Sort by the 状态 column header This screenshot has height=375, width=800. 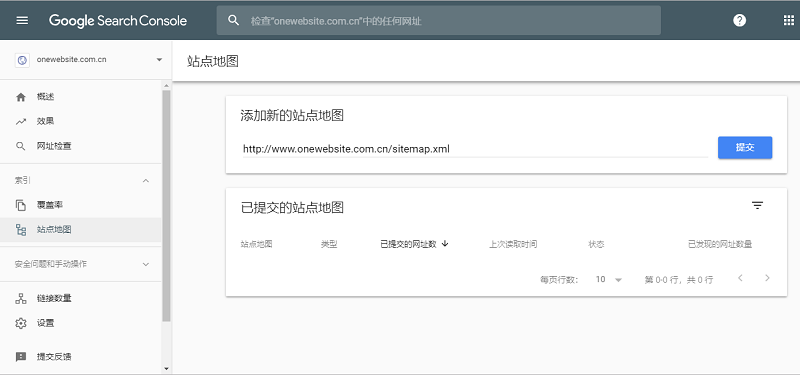596,244
